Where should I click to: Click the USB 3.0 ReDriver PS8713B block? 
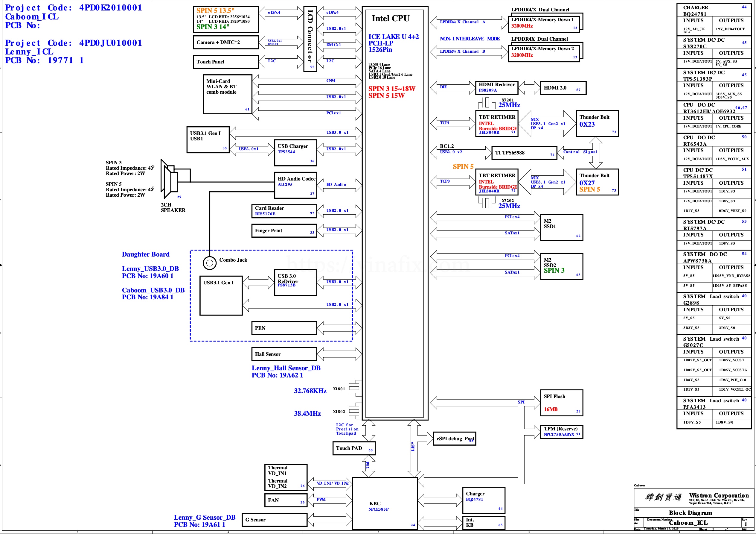pos(295,283)
